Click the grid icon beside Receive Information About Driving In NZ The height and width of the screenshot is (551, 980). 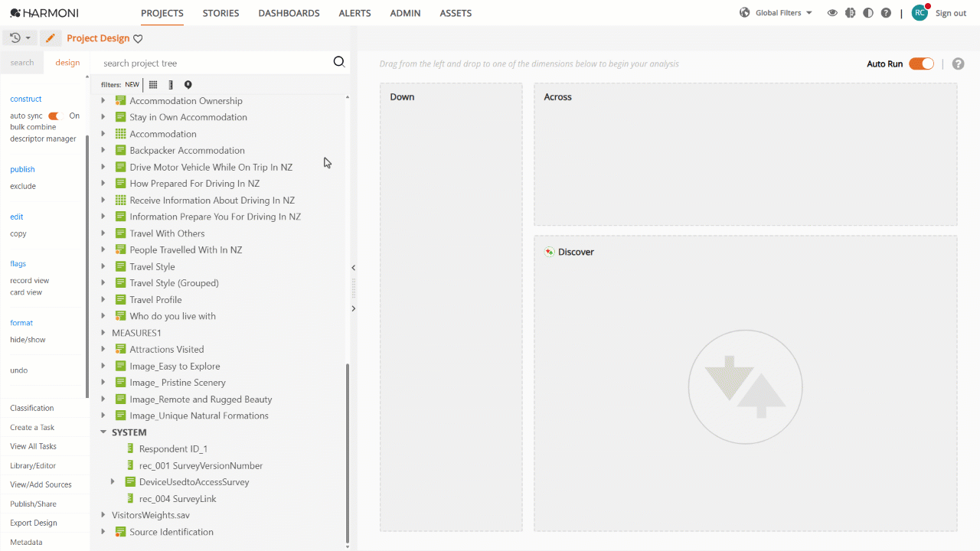(x=120, y=201)
